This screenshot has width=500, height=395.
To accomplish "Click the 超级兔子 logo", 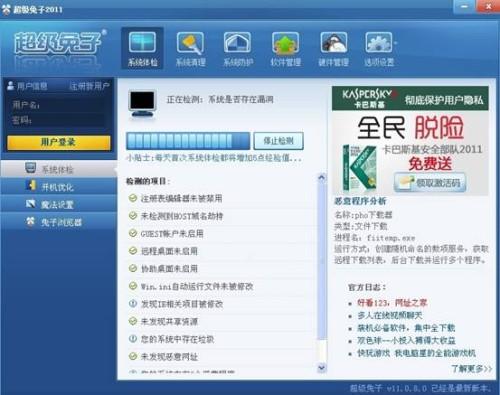I will coord(59,43).
